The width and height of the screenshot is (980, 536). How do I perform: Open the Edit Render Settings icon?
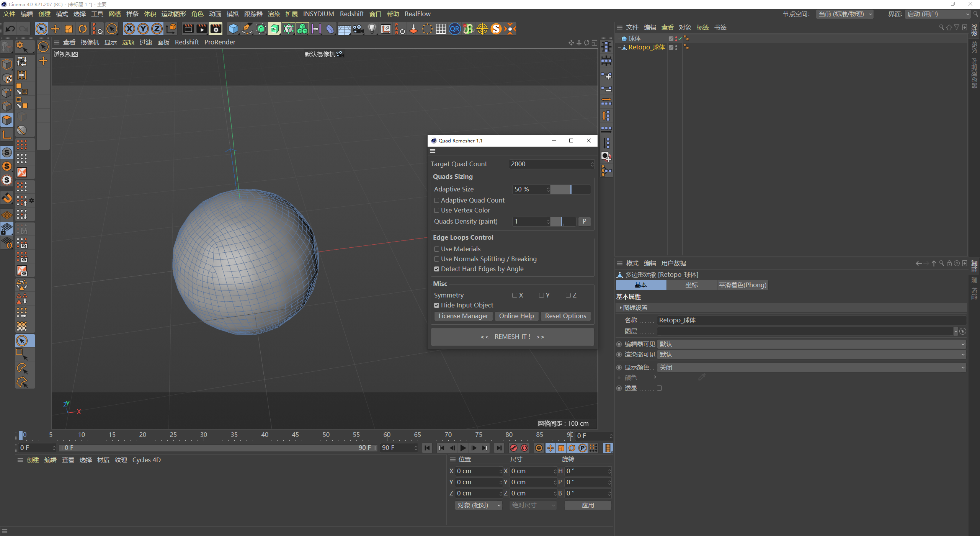[216, 29]
